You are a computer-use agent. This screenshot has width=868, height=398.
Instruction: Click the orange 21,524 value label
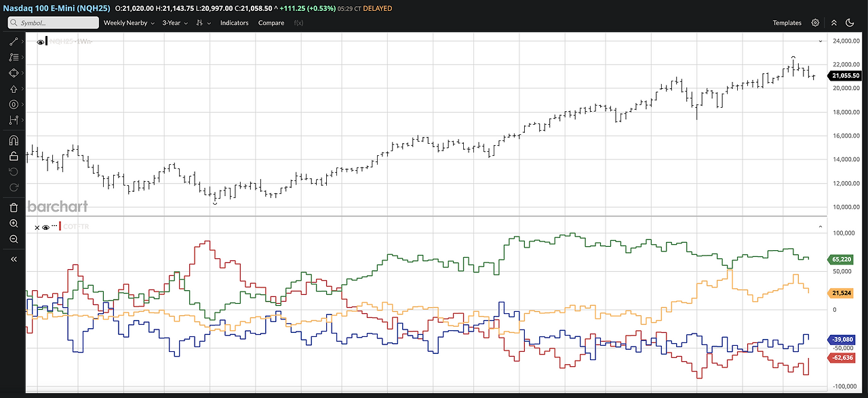[841, 293]
